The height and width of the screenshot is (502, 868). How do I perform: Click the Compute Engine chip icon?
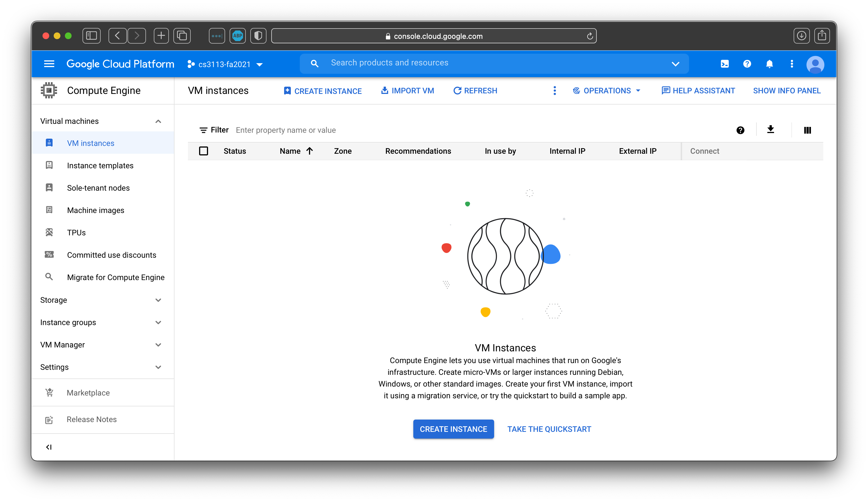click(49, 90)
